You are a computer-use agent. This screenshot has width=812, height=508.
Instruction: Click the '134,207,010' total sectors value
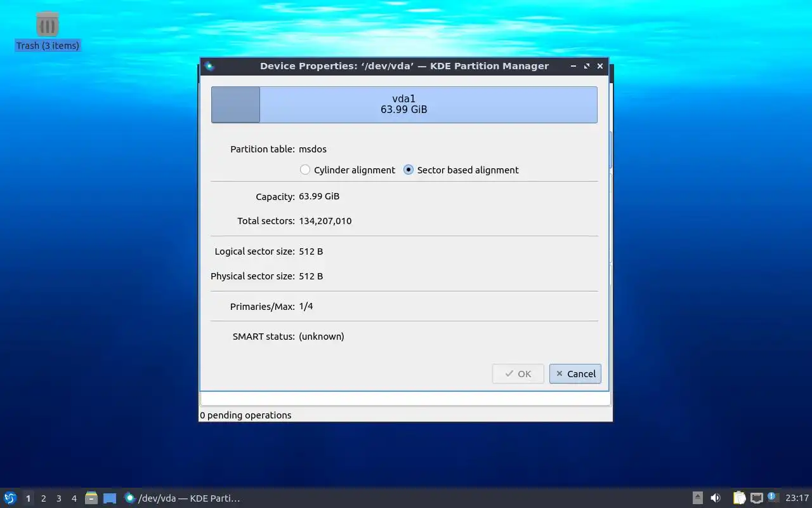(325, 221)
